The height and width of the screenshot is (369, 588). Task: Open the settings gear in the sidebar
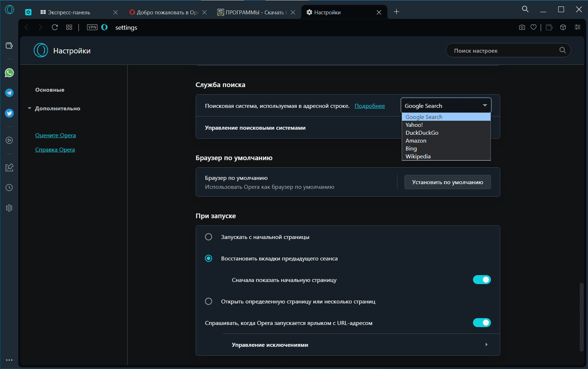point(9,208)
